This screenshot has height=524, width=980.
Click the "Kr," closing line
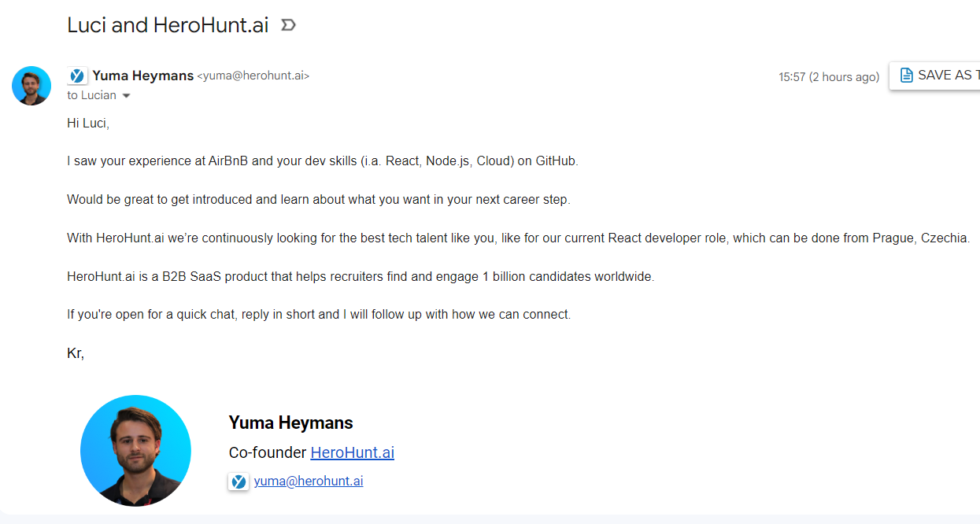[x=76, y=353]
